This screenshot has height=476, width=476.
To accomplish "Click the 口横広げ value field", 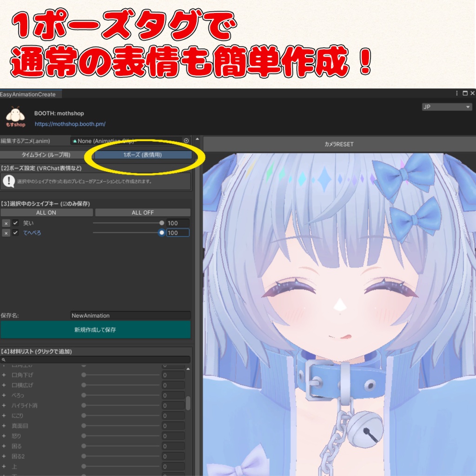I will [x=173, y=385].
